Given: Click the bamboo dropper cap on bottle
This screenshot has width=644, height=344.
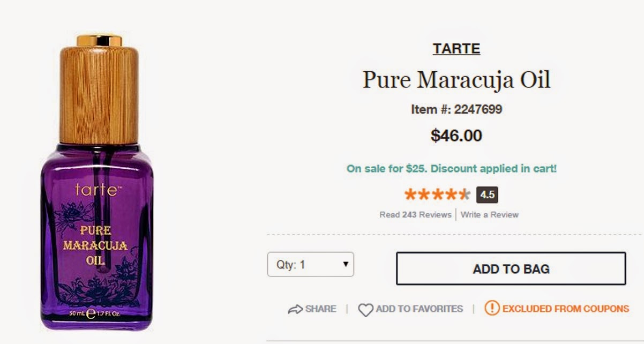Looking at the screenshot, I should [99, 94].
